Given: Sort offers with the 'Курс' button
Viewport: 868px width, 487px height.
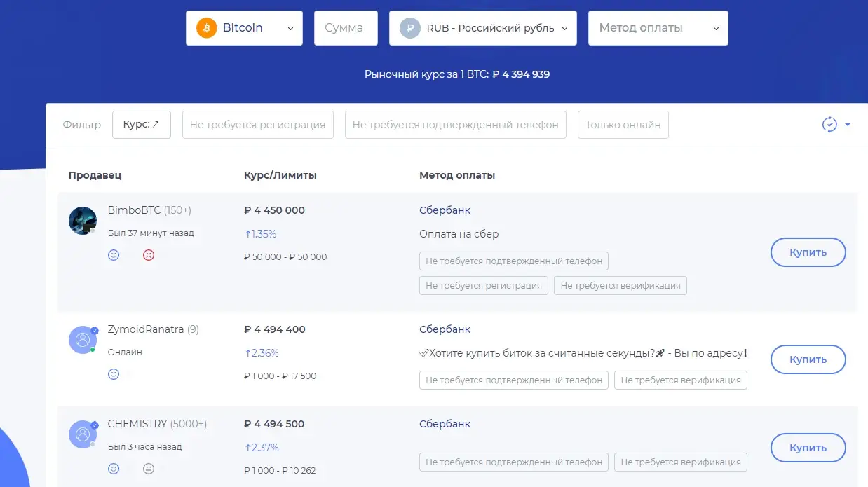Looking at the screenshot, I should [x=142, y=125].
